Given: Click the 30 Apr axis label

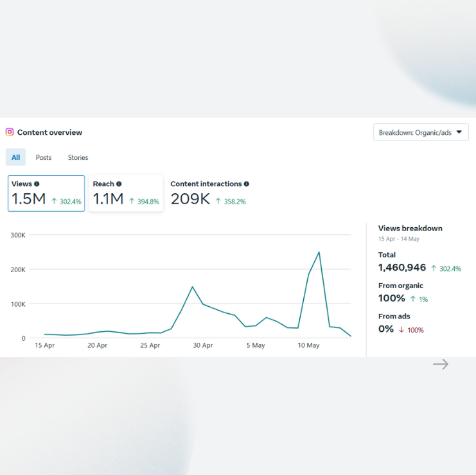Looking at the screenshot, I should [203, 345].
